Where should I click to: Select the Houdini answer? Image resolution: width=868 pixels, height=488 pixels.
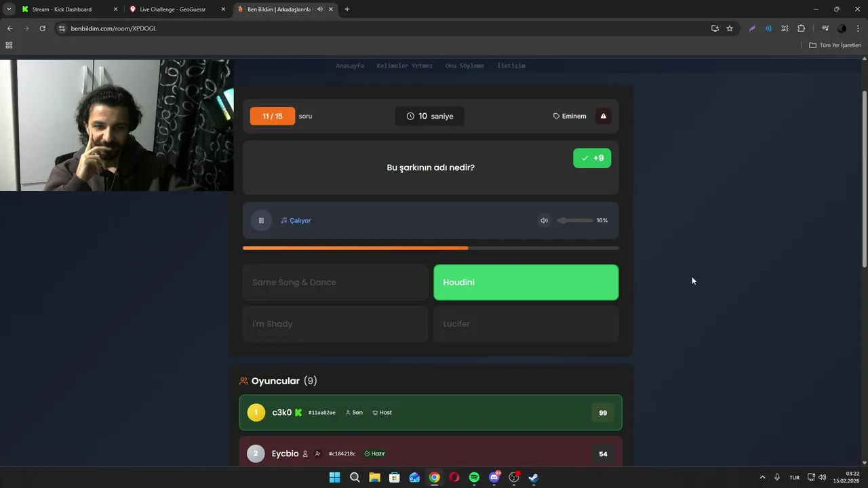(526, 282)
